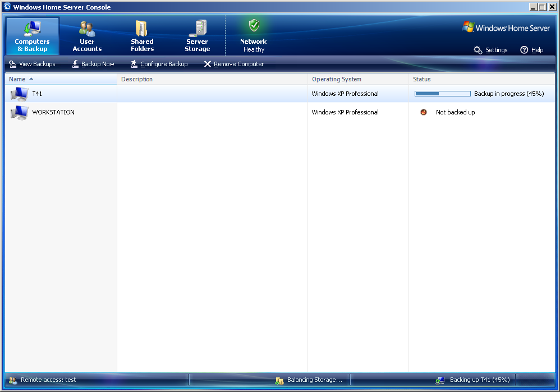Click the WORKSTATION computer icon
This screenshot has width=560, height=392.
19,113
